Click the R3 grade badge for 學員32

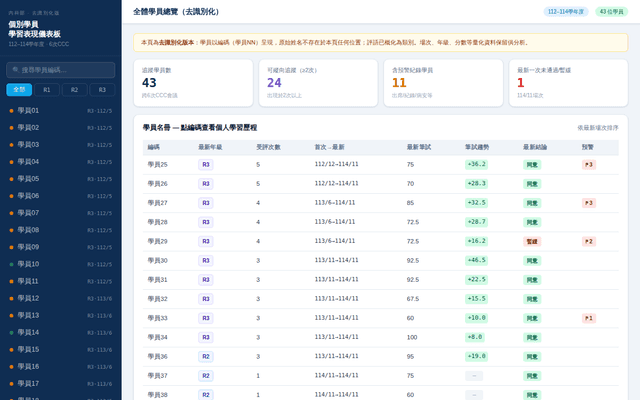(206, 299)
